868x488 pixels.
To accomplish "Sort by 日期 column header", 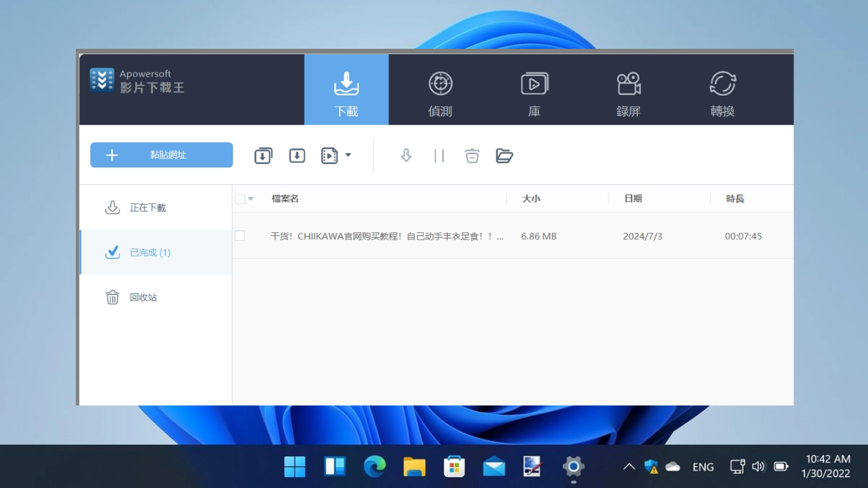I will pos(633,199).
